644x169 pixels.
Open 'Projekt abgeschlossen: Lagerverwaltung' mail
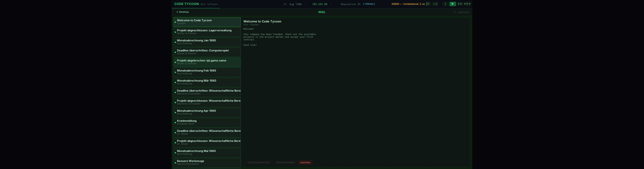[207, 32]
